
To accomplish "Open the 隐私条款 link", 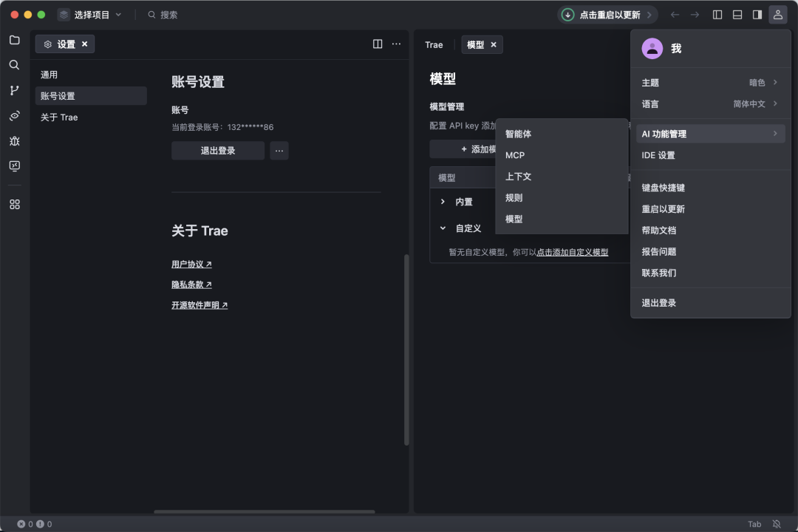I will point(191,284).
